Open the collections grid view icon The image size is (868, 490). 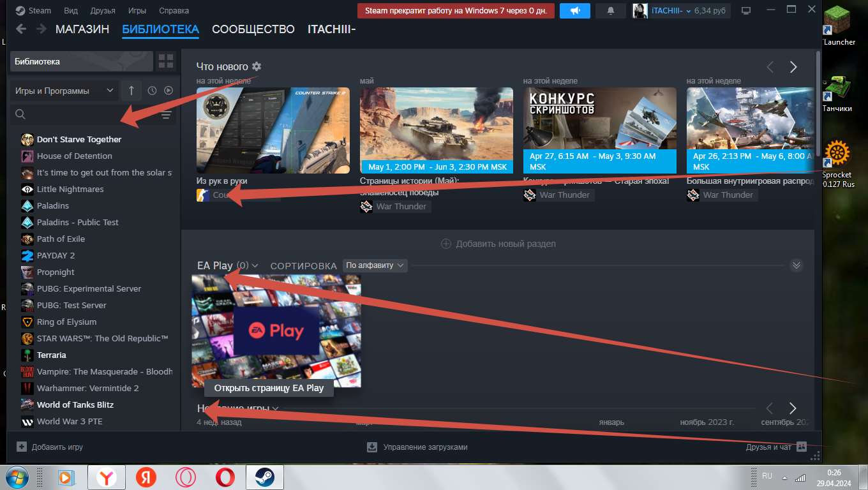(x=166, y=61)
